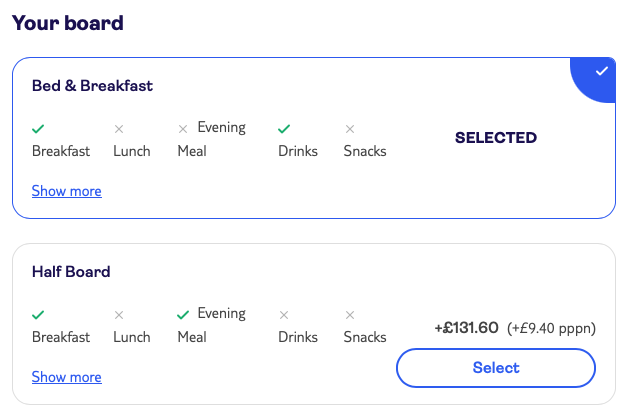
Task: Click Half Board Lunch cross icon
Action: [x=119, y=315]
